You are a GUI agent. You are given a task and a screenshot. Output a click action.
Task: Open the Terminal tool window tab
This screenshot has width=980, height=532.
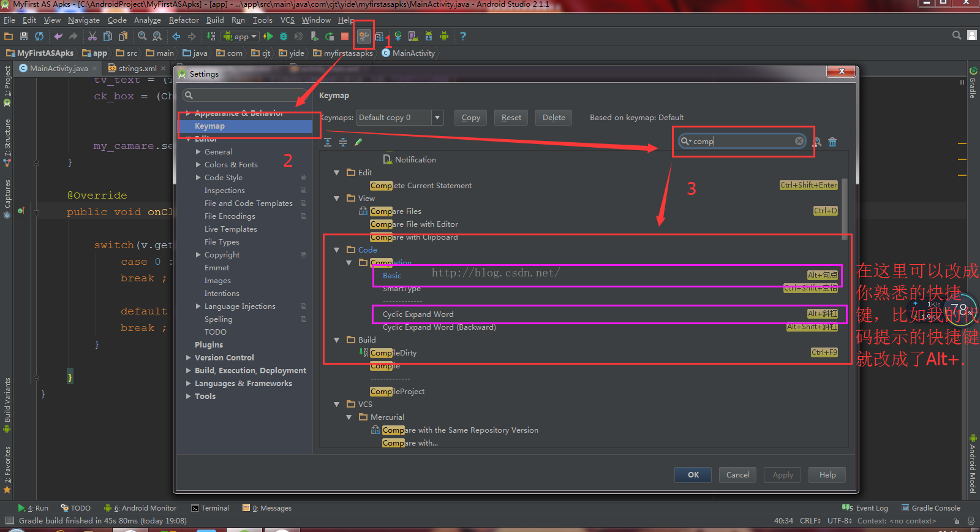[210, 508]
